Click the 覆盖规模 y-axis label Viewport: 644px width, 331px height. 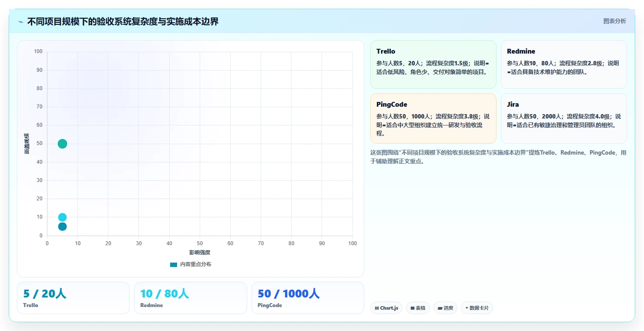pos(27,144)
